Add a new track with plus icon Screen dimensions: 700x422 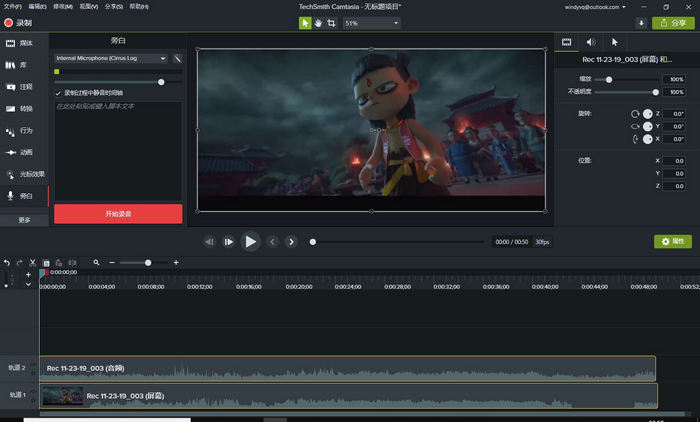pos(28,275)
